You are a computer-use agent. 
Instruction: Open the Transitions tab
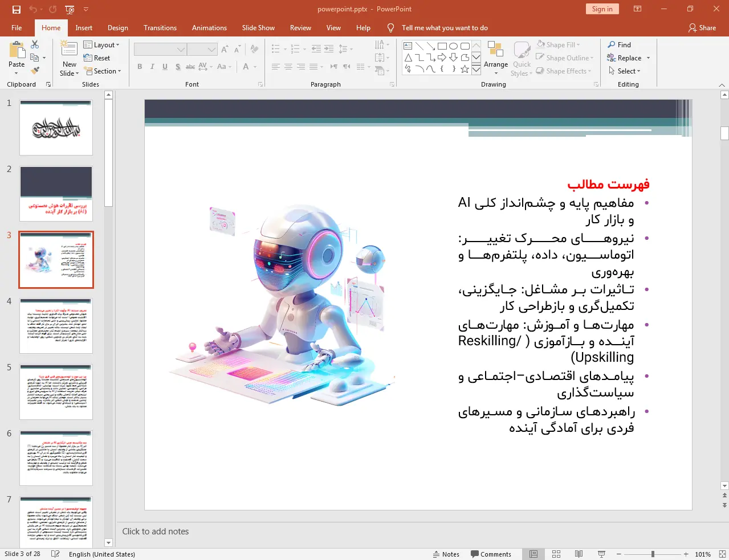pyautogui.click(x=160, y=27)
